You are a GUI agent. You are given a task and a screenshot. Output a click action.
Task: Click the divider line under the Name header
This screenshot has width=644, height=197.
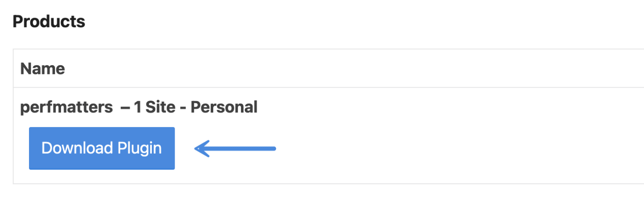(x=303, y=87)
